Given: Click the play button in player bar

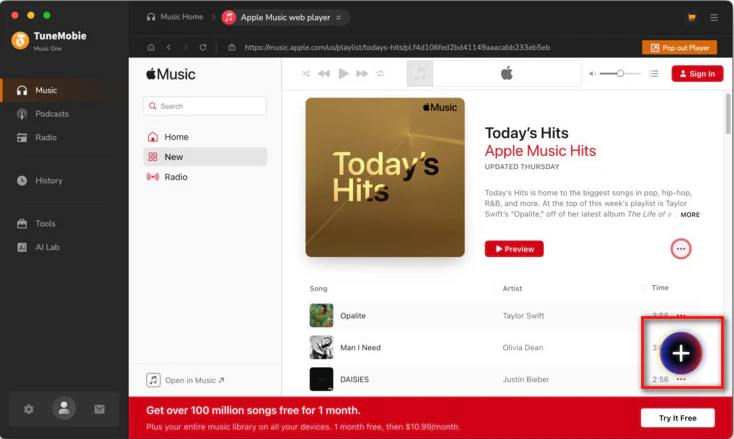Looking at the screenshot, I should [x=343, y=73].
